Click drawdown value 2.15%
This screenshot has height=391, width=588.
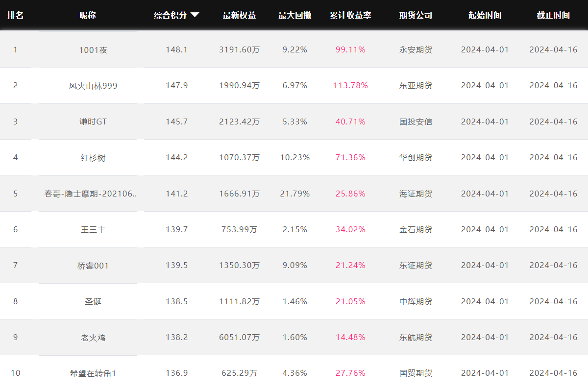pos(295,229)
